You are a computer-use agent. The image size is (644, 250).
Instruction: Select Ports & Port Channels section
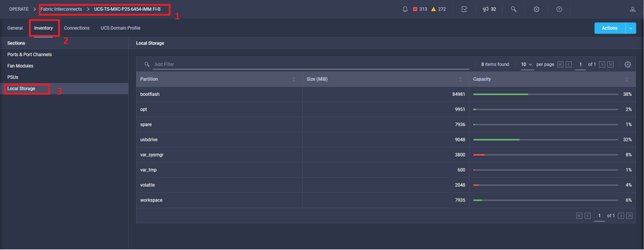coord(64,55)
